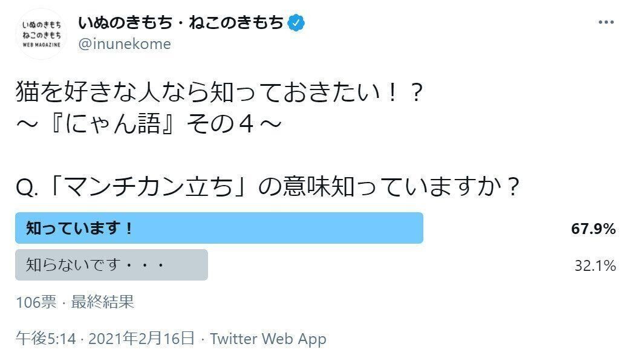Click the Twitter Web App source link
This screenshot has width=632, height=364.
267,339
